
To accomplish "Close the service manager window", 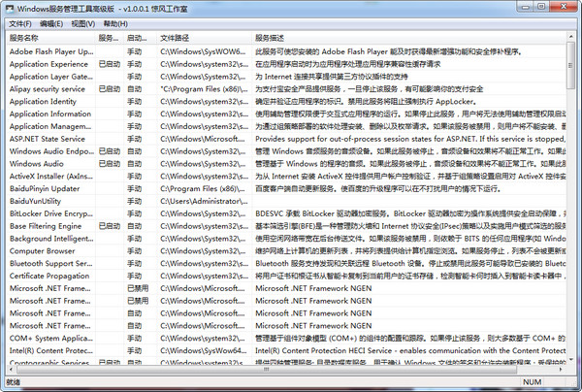I will point(564,7).
